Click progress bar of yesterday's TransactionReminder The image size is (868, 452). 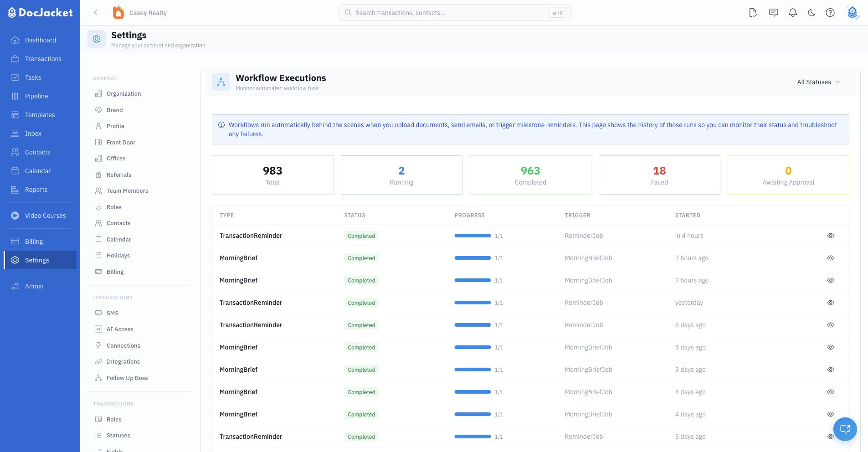473,303
